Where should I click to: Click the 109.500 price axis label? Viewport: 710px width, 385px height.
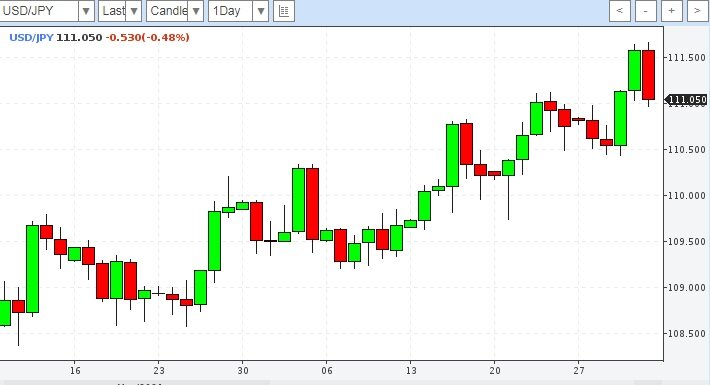tap(687, 242)
